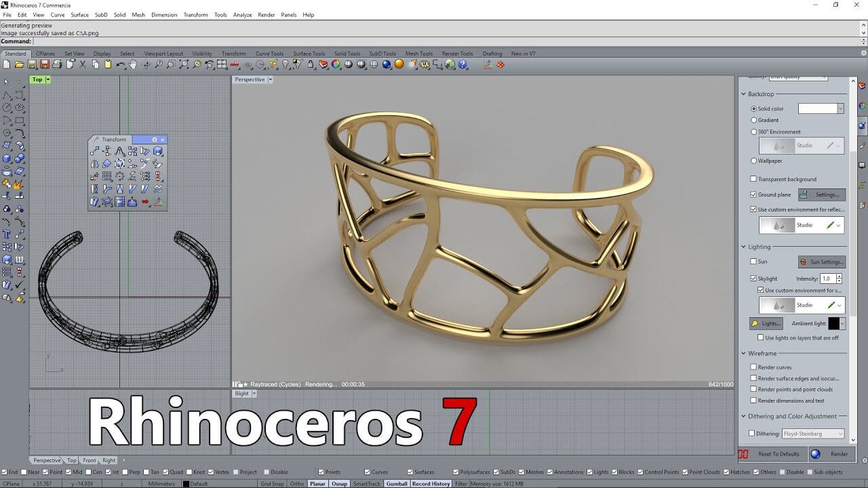Select the Gradient backdrop option

click(753, 120)
